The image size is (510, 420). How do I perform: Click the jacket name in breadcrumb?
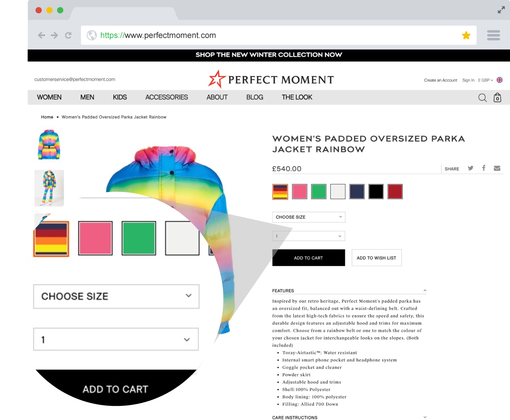114,117
